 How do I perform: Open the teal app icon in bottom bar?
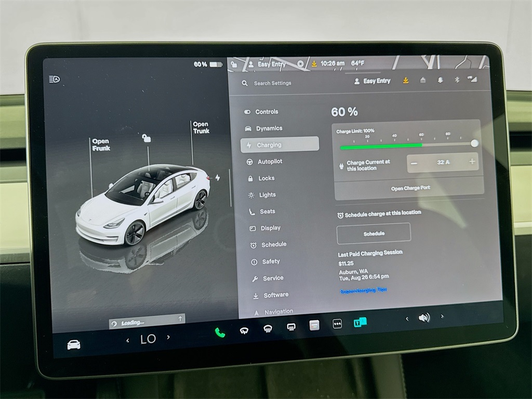pos(360,322)
